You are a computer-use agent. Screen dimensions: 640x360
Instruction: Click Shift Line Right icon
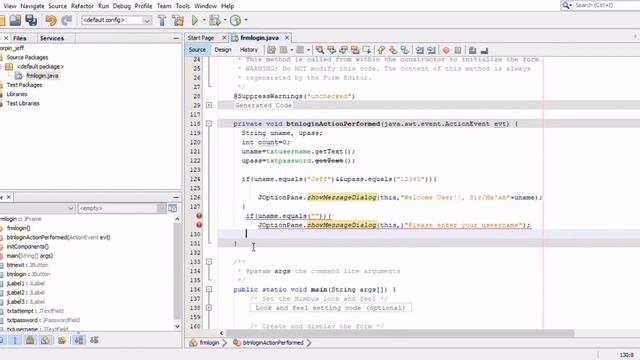(431, 50)
